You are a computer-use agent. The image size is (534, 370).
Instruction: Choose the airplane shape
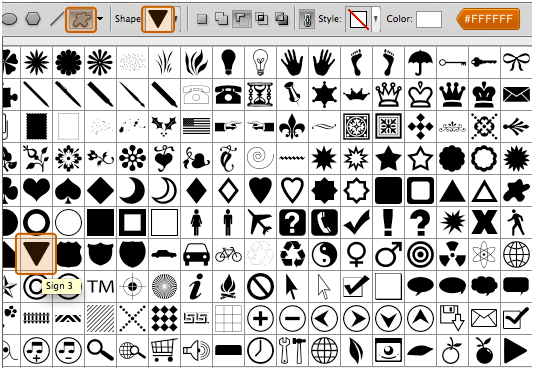(x=260, y=222)
